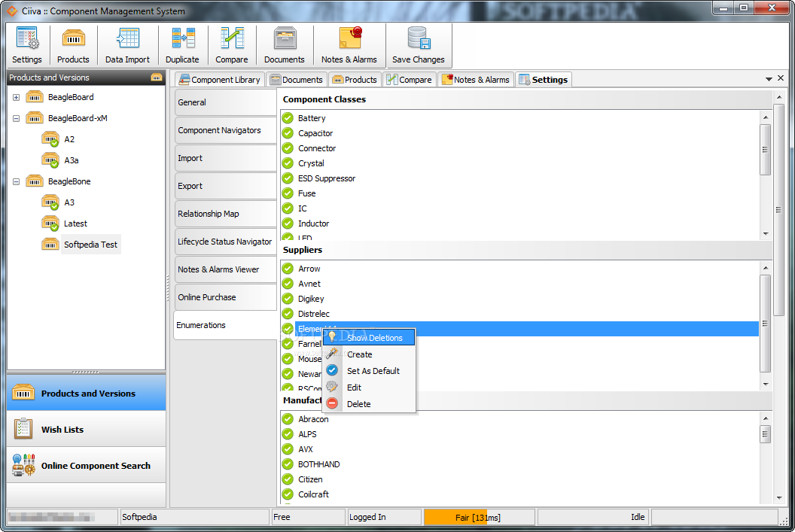Click icon in Products and Versions header

156,78
